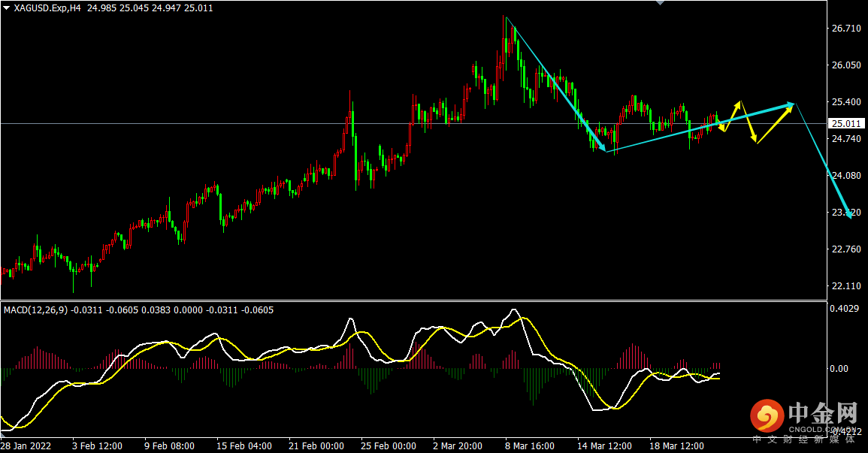Click the 2 Mar 20:00 time label
868x453 pixels.
click(458, 445)
